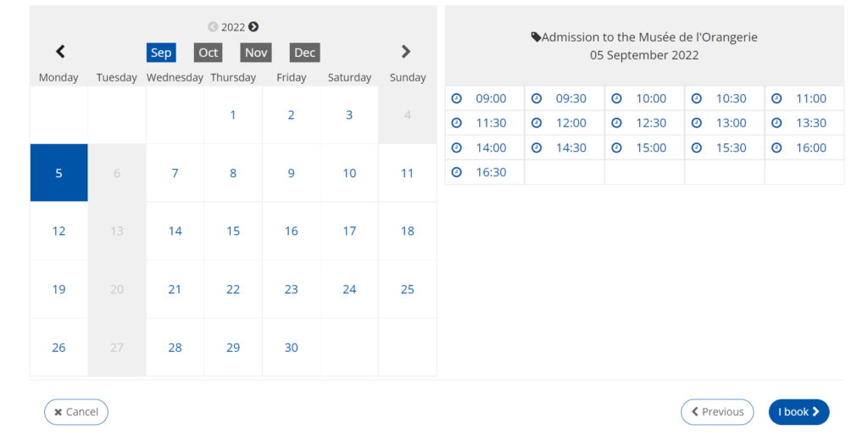Select the highlighted date 5

[x=58, y=173]
